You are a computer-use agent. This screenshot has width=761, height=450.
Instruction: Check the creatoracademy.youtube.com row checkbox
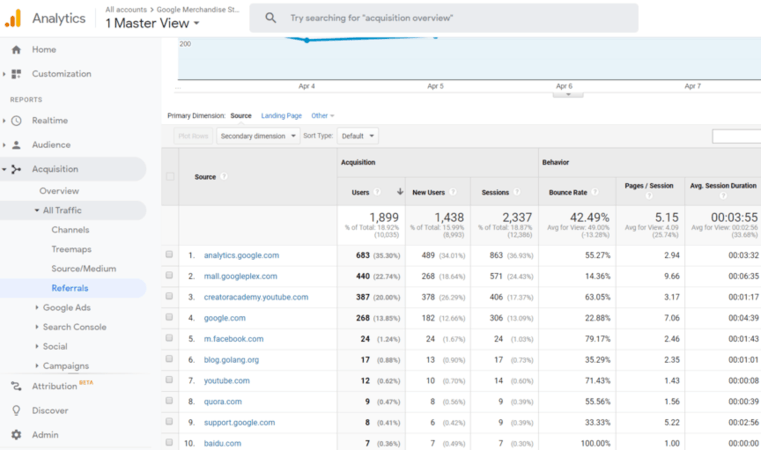[x=169, y=296]
